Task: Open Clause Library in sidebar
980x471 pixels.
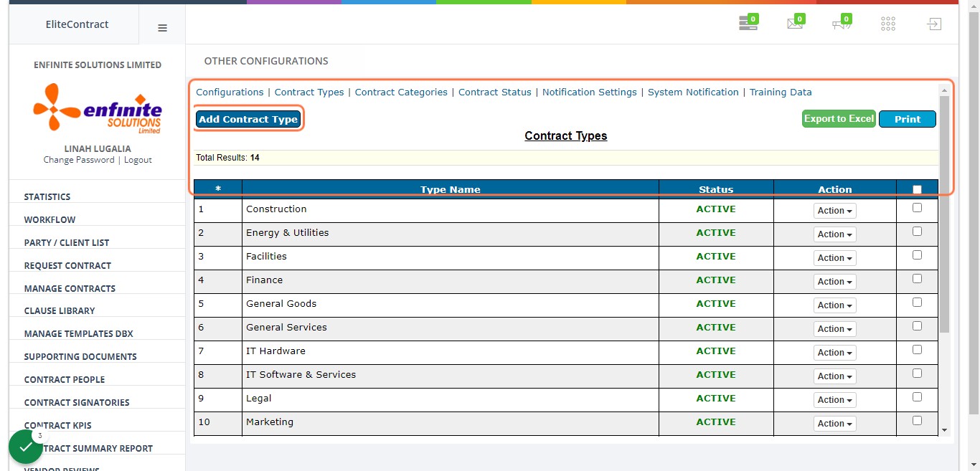Action: [x=60, y=311]
